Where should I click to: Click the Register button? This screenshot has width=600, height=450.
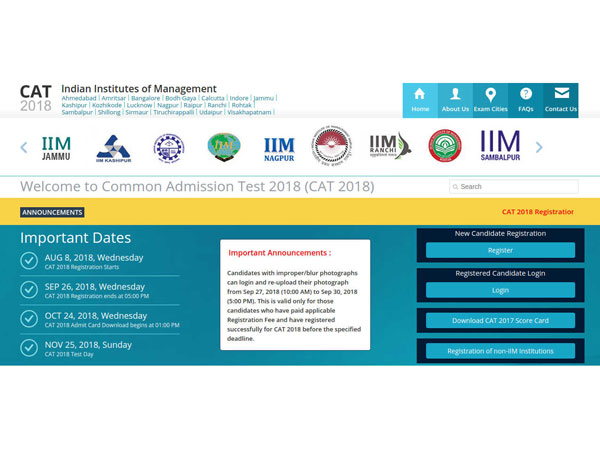tap(500, 251)
